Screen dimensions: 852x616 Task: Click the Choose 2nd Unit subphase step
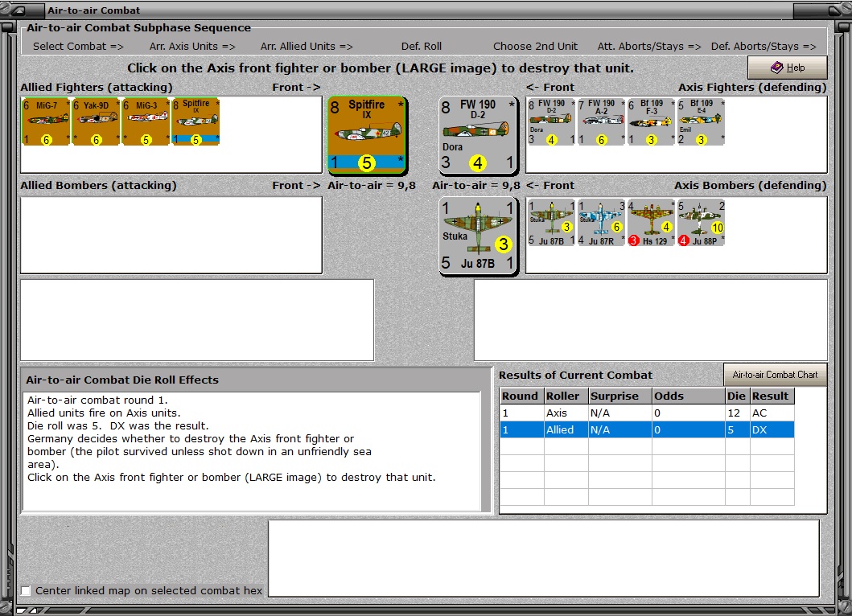tap(535, 46)
